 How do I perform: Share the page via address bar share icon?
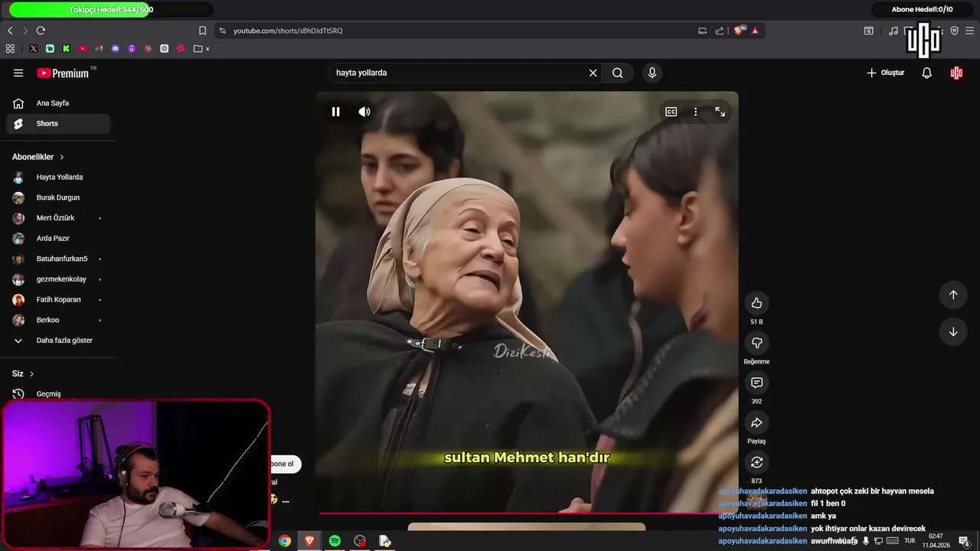720,31
